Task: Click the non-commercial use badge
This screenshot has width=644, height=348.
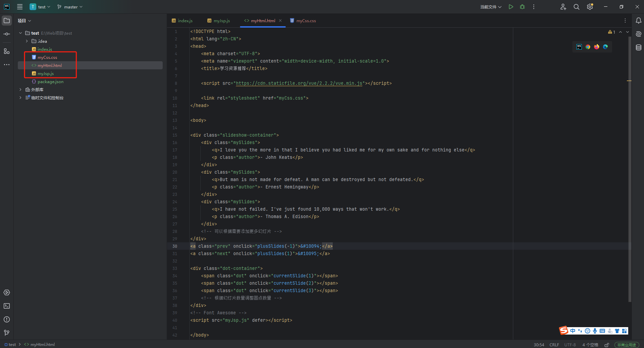Action: [627, 345]
